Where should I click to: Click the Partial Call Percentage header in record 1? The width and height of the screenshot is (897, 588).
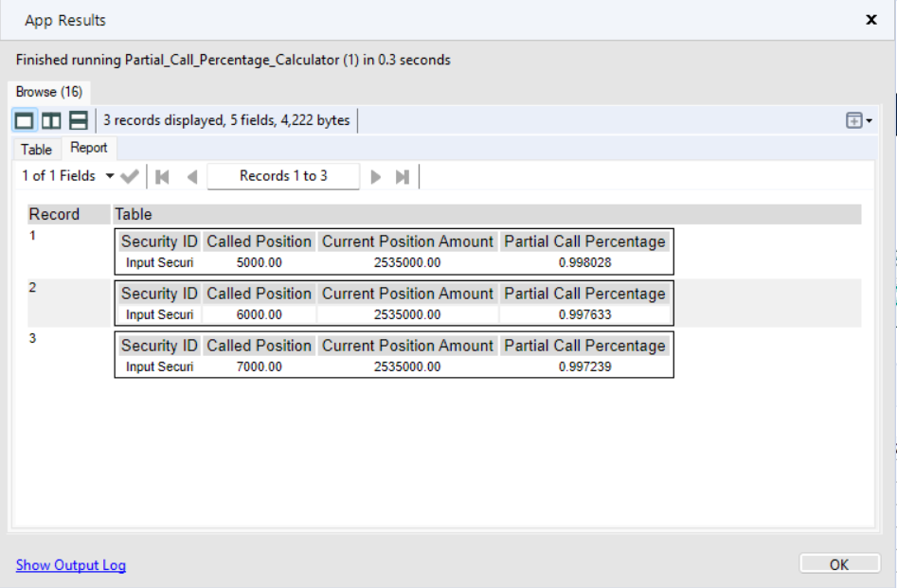tap(584, 241)
